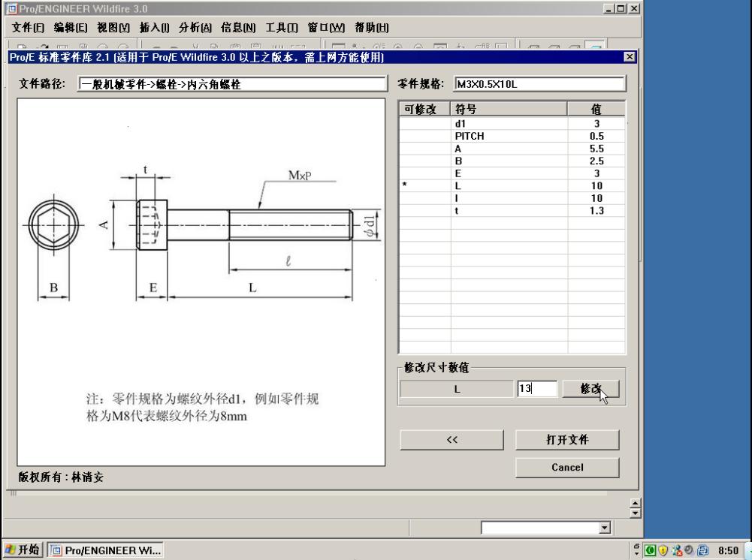Select the E symbol cell in the table
This screenshot has width=752, height=560.
point(509,173)
